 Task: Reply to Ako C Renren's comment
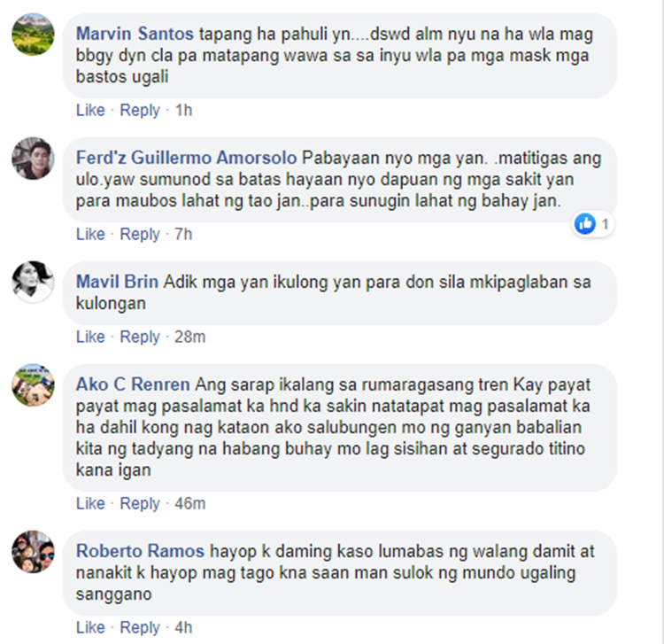[x=140, y=503]
